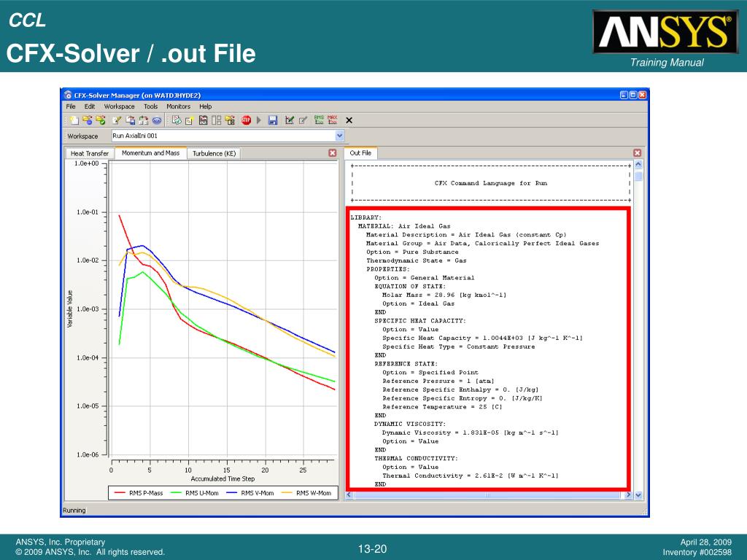Click the blue floppy disk backup icon
The width and height of the screenshot is (747, 560).
pos(273,120)
